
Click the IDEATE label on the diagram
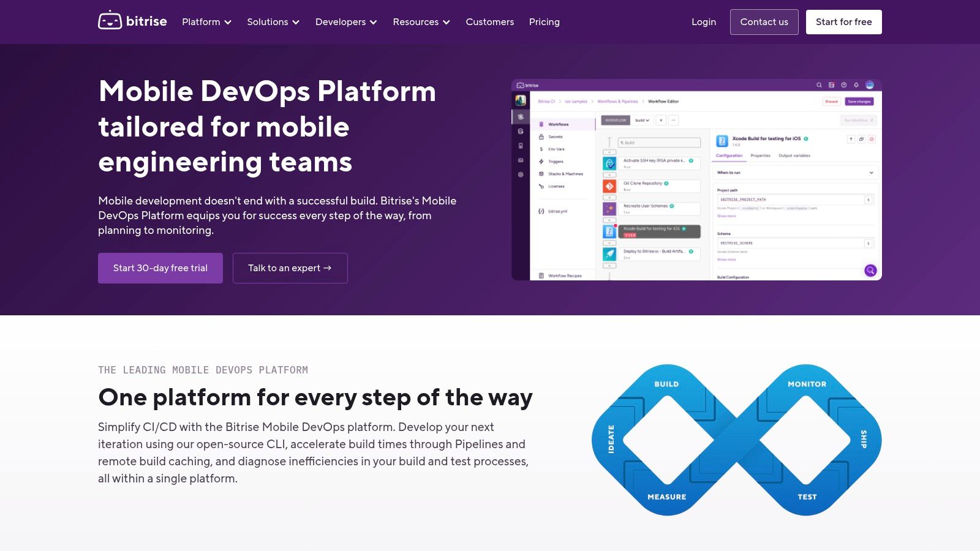[x=611, y=440]
